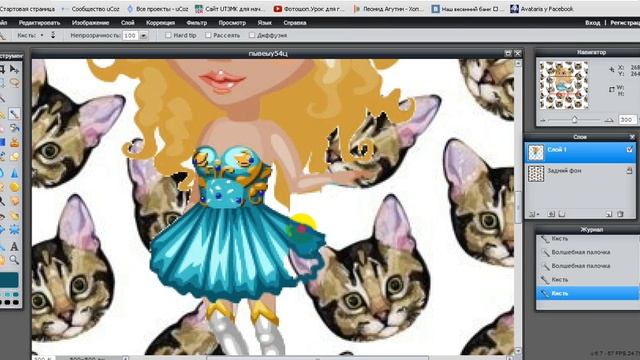Open the Редактировать menu
Image resolution: width=640 pixels, height=360 pixels.
(x=39, y=23)
